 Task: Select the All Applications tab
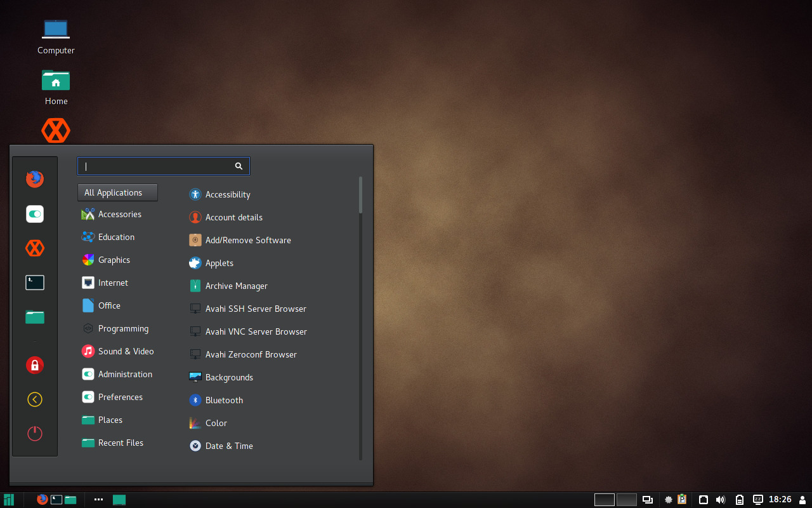click(x=117, y=192)
